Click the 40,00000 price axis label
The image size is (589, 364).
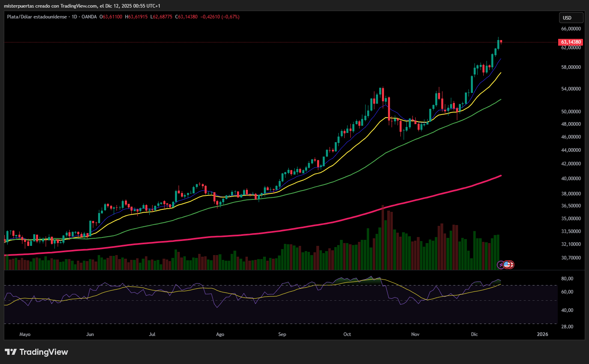pyautogui.click(x=571, y=179)
